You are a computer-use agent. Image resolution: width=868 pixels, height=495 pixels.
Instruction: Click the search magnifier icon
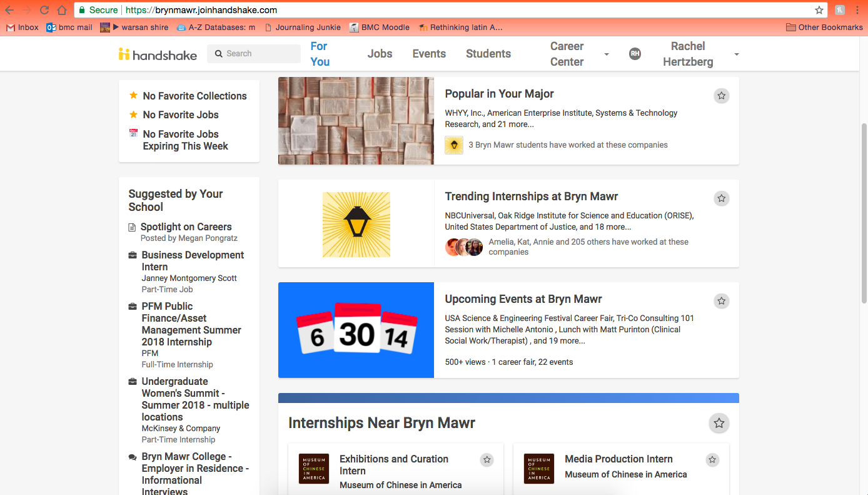click(219, 54)
